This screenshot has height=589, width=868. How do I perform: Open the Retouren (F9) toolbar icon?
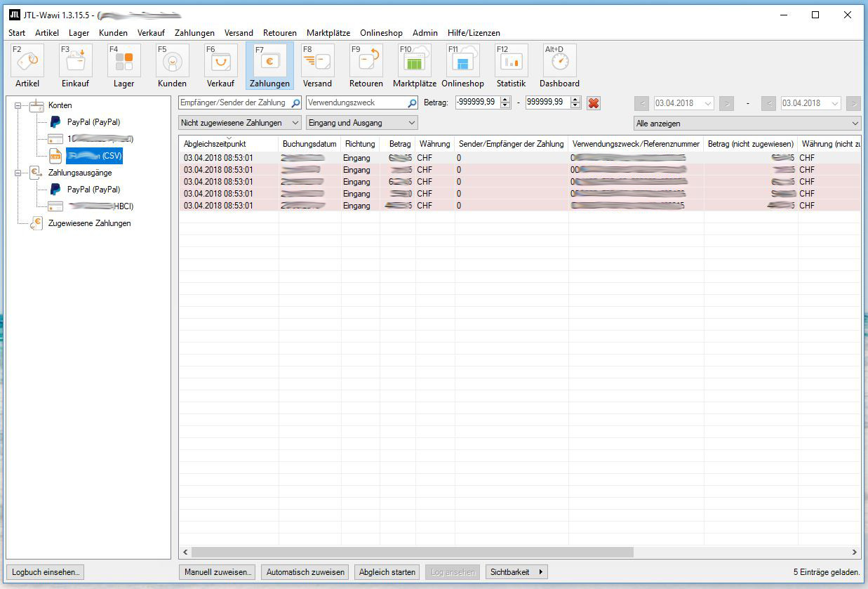tap(366, 66)
